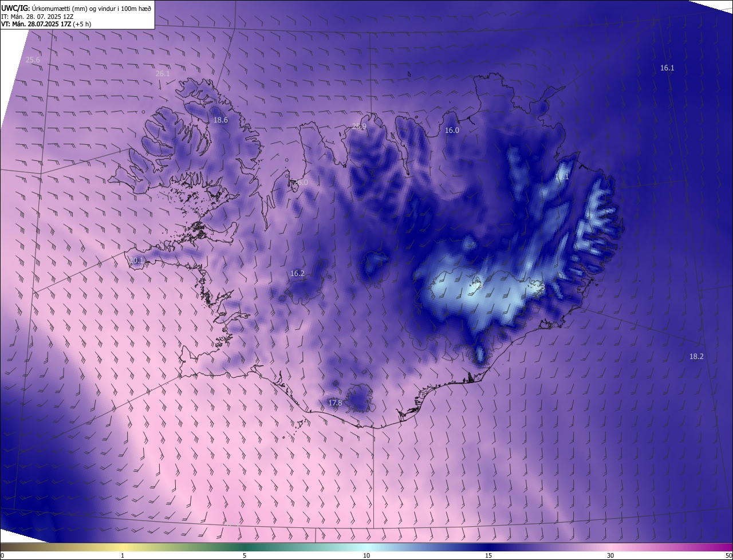Click the 50 tick on the color scale
This screenshot has height=560, width=733.
(728, 556)
